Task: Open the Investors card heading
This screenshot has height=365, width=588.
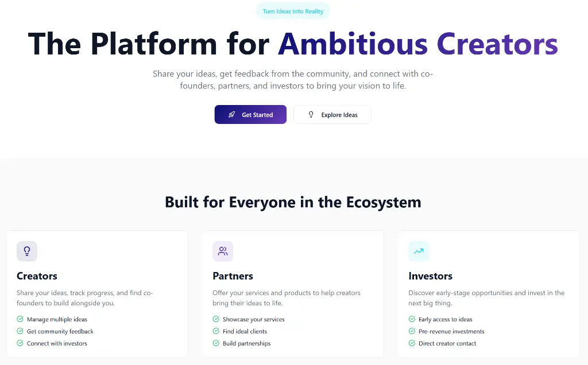Action: (x=431, y=276)
